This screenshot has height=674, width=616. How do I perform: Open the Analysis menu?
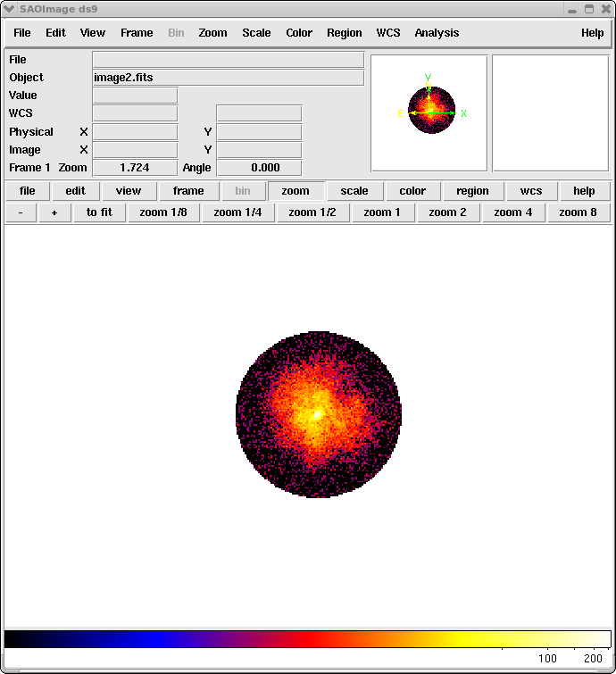437,33
